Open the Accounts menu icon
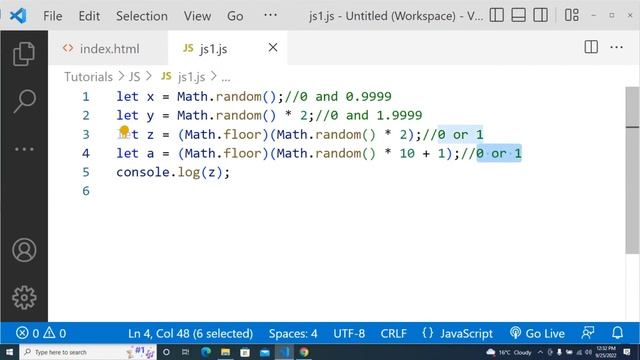 (24, 250)
